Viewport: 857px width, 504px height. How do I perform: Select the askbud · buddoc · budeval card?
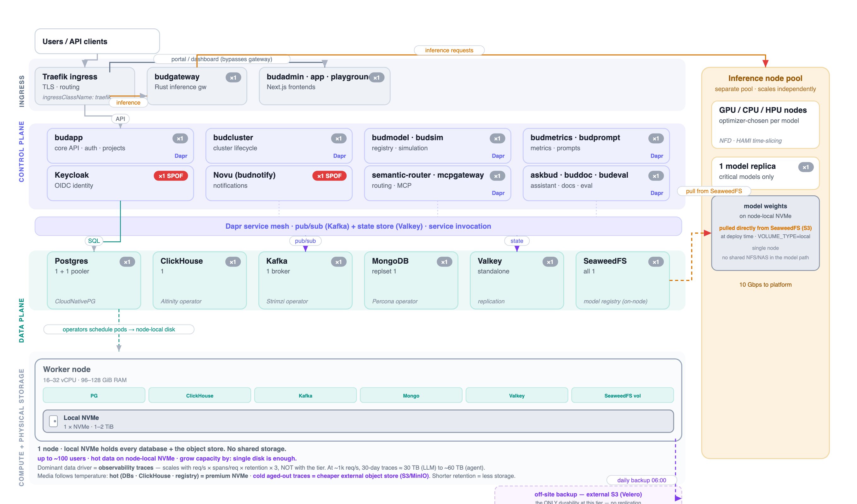(x=596, y=183)
